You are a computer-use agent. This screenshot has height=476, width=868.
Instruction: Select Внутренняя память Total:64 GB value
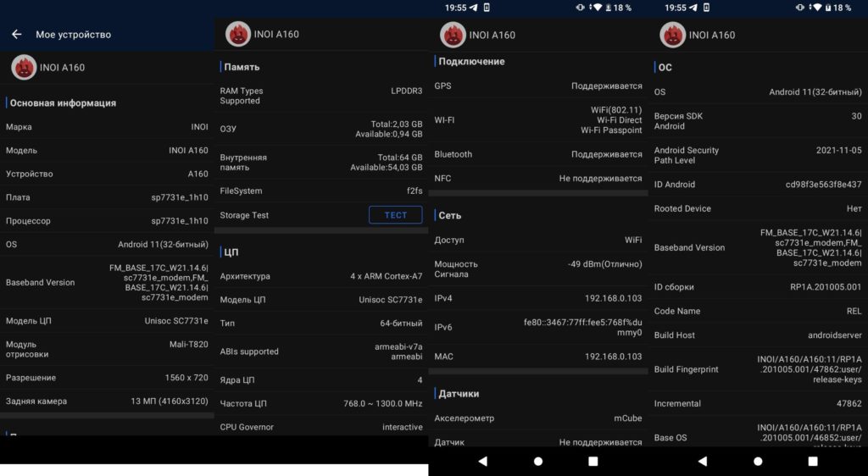pyautogui.click(x=400, y=157)
